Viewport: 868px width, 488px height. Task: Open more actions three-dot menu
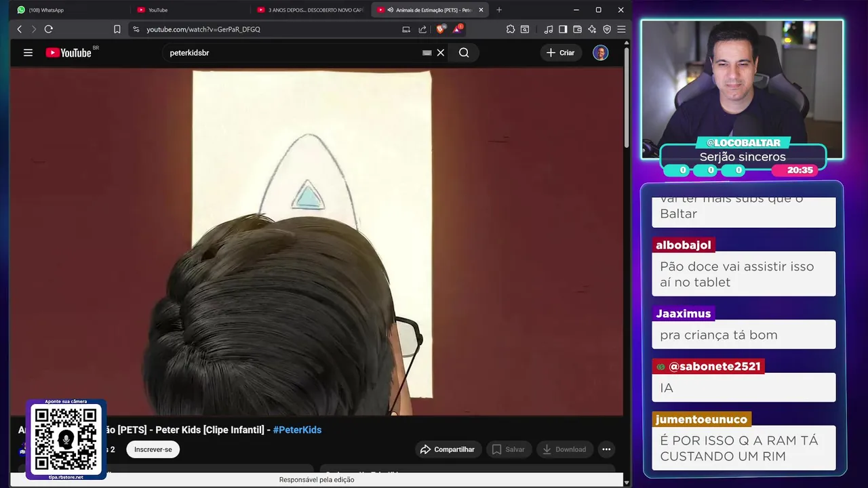606,449
